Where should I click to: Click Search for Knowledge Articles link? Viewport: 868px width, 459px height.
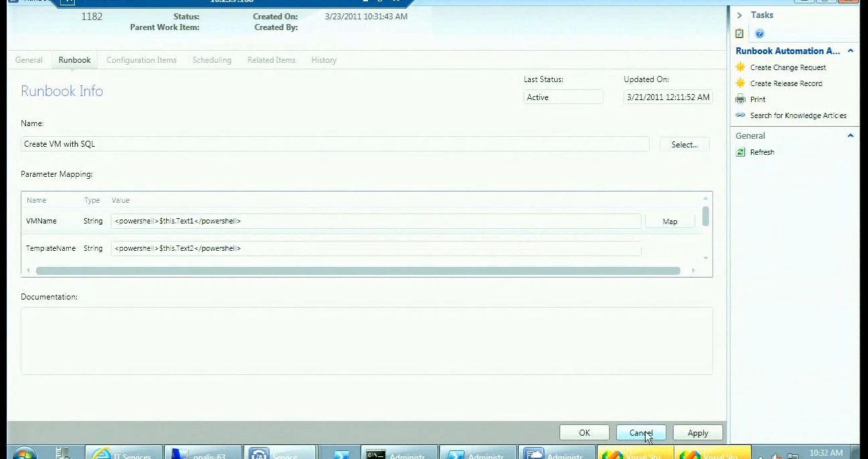click(798, 115)
